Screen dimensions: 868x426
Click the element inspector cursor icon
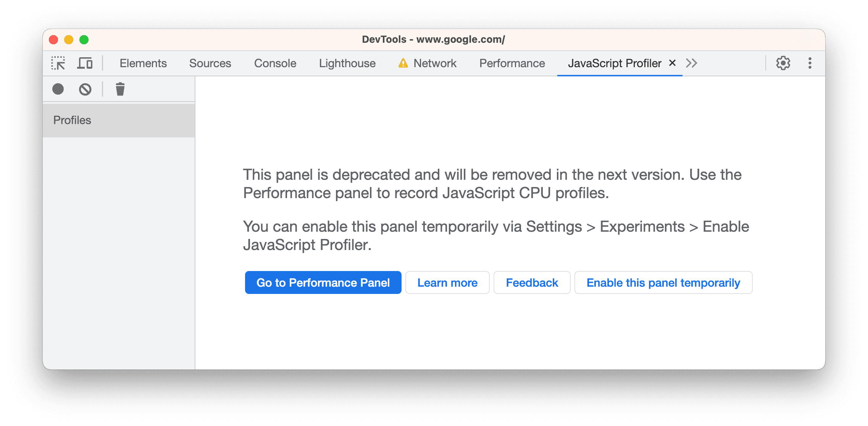[x=58, y=63]
